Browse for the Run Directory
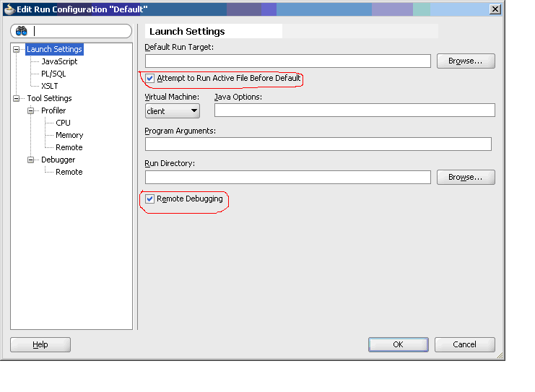The width and height of the screenshot is (535, 392). coord(466,178)
